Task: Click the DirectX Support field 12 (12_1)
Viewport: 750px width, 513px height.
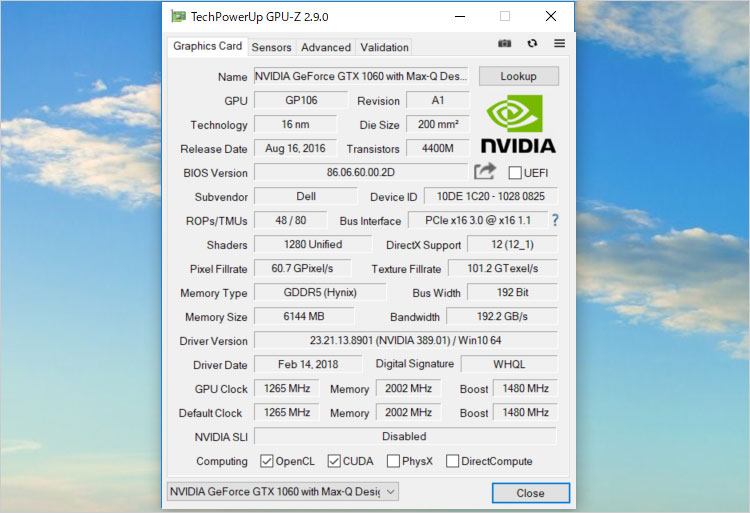Action: 512,244
